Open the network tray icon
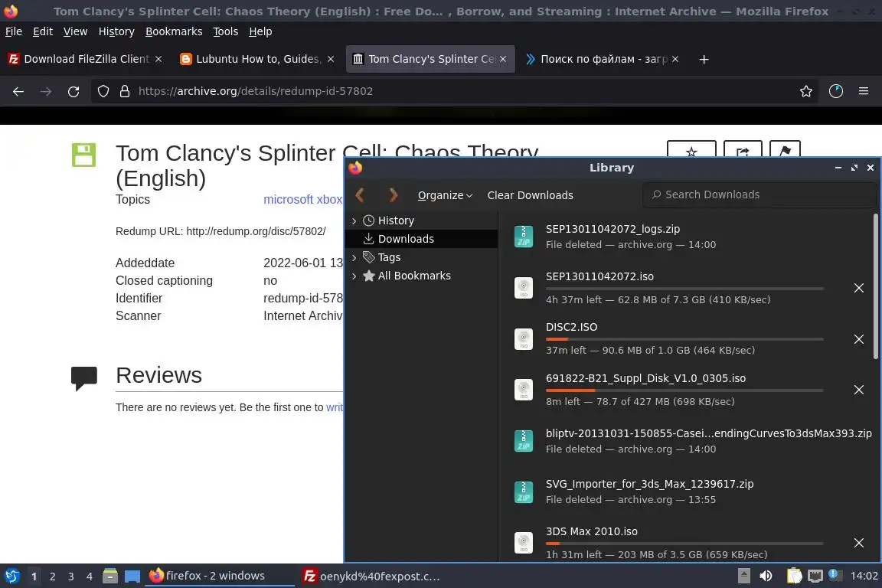 point(815,577)
